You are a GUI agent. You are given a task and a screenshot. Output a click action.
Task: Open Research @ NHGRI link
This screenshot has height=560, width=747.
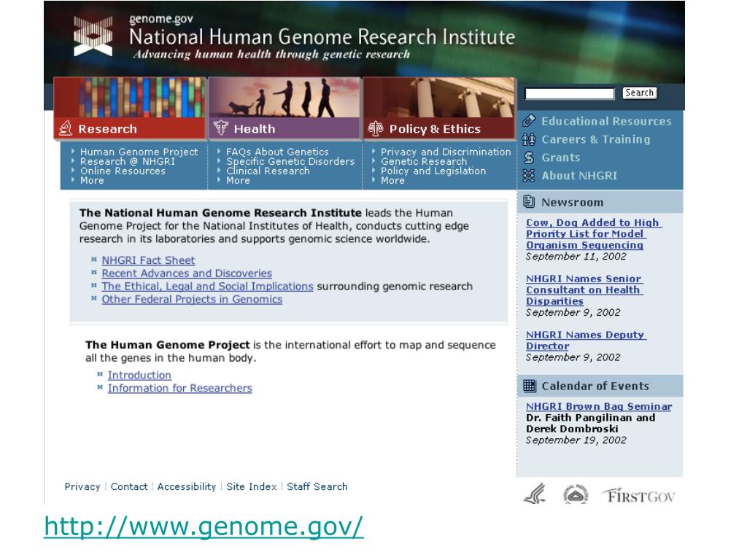[x=127, y=161]
